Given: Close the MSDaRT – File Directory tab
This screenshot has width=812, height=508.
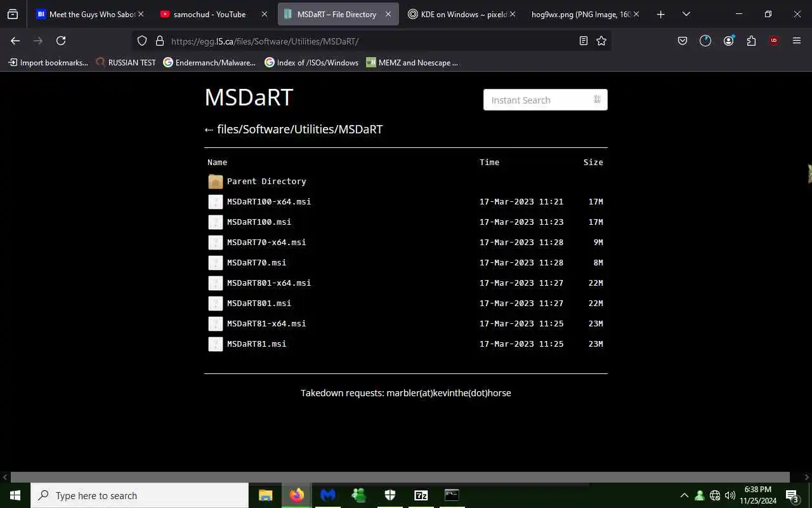Looking at the screenshot, I should (x=388, y=14).
